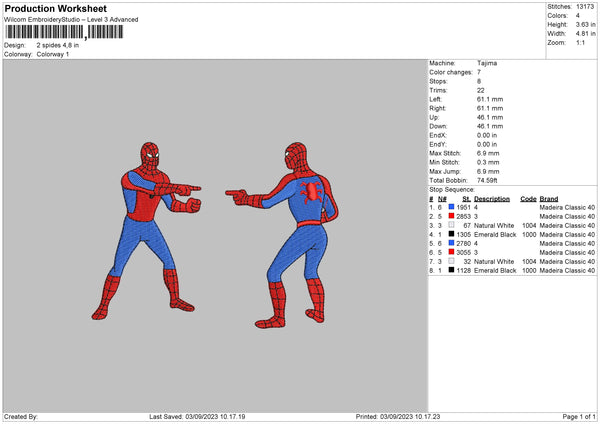
Task: Click the 'Brand' column header
Action: (549, 199)
